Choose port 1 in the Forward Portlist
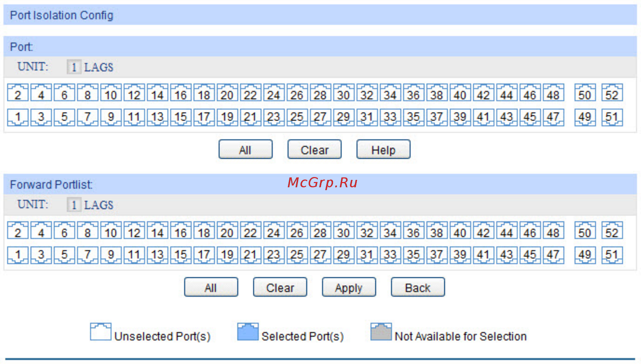The height and width of the screenshot is (364, 641). pos(18,255)
